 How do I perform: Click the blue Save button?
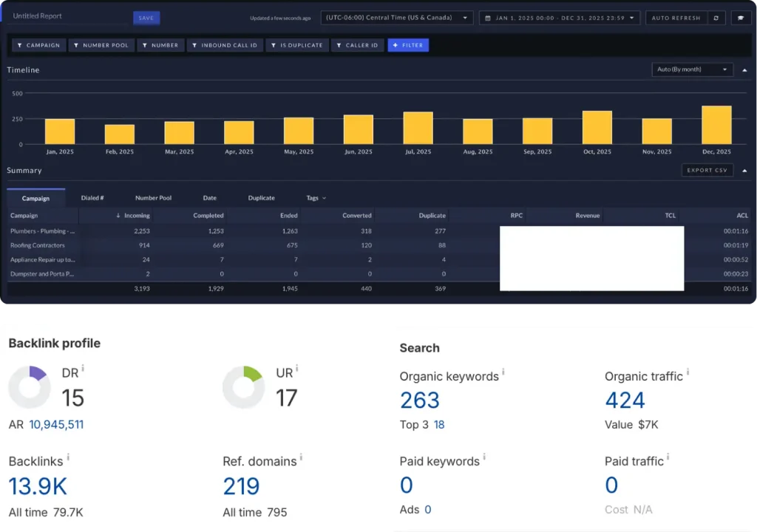click(146, 18)
